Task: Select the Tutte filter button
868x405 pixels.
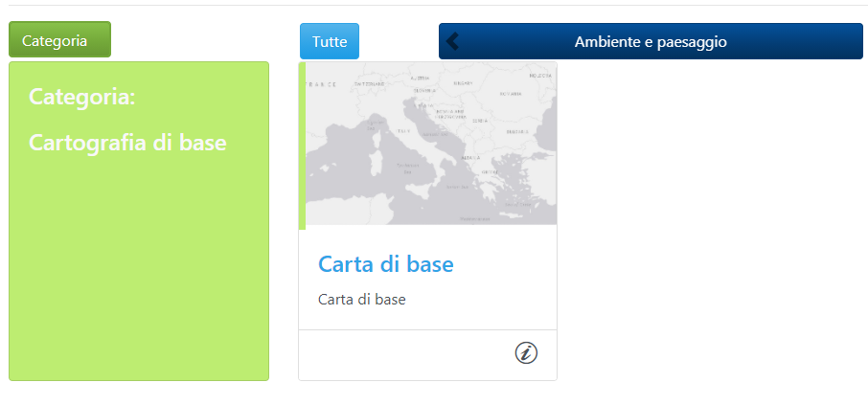Action: (330, 41)
